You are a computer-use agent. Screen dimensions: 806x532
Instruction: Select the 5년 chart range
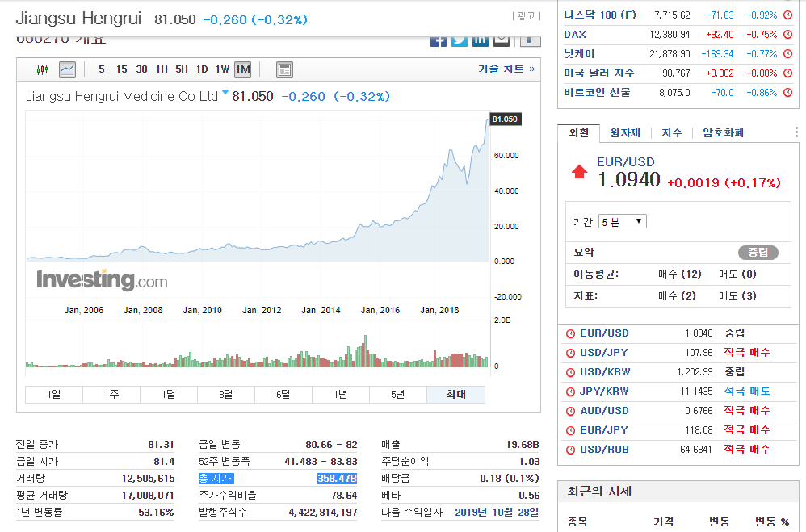(398, 394)
